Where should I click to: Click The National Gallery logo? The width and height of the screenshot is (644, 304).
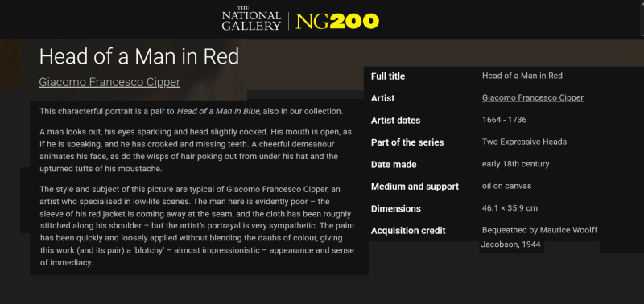pyautogui.click(x=251, y=18)
